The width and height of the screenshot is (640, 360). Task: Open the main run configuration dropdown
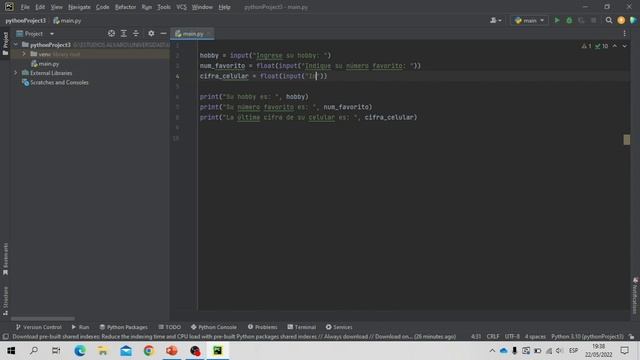click(x=529, y=20)
